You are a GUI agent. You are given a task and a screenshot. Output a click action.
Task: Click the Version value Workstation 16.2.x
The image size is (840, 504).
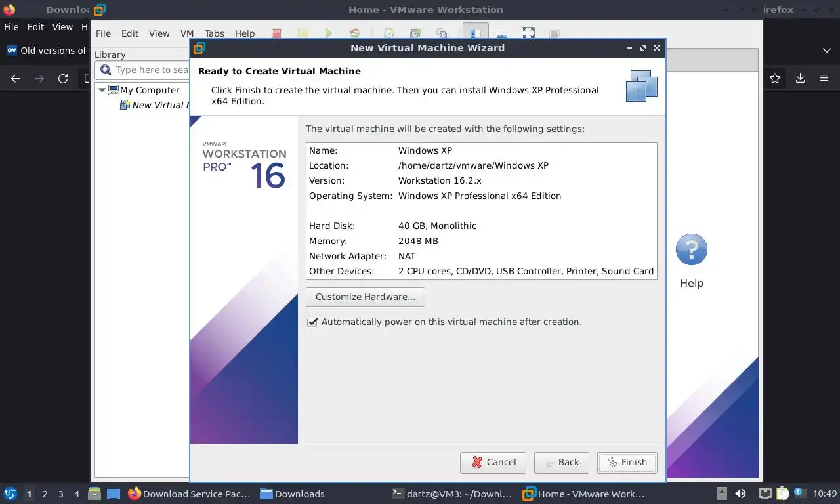point(440,180)
